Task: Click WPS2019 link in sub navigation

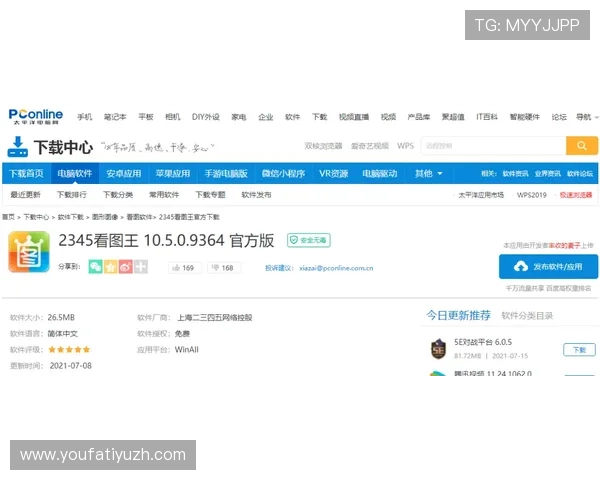Action: (532, 195)
